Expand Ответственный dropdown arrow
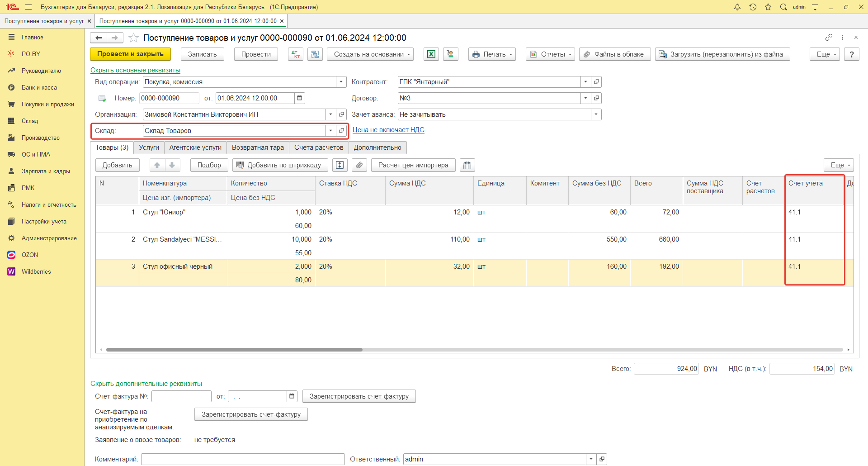Image resolution: width=868 pixels, height=466 pixels. pyautogui.click(x=591, y=459)
